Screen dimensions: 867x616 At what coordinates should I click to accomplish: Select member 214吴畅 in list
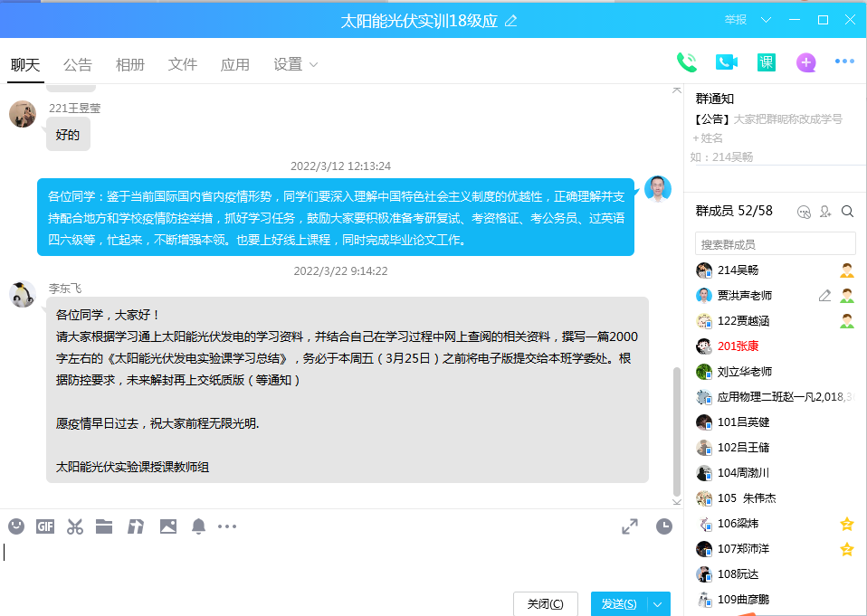[x=738, y=270]
